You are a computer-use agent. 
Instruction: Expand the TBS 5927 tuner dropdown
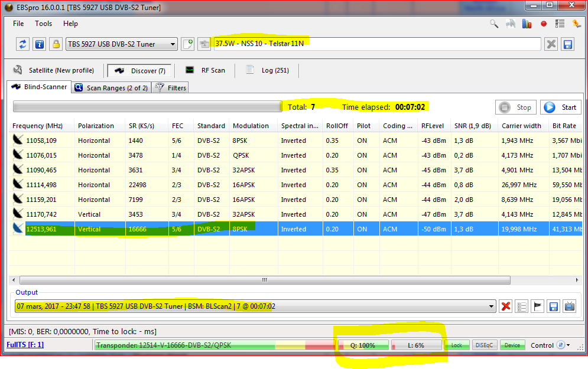(173, 44)
